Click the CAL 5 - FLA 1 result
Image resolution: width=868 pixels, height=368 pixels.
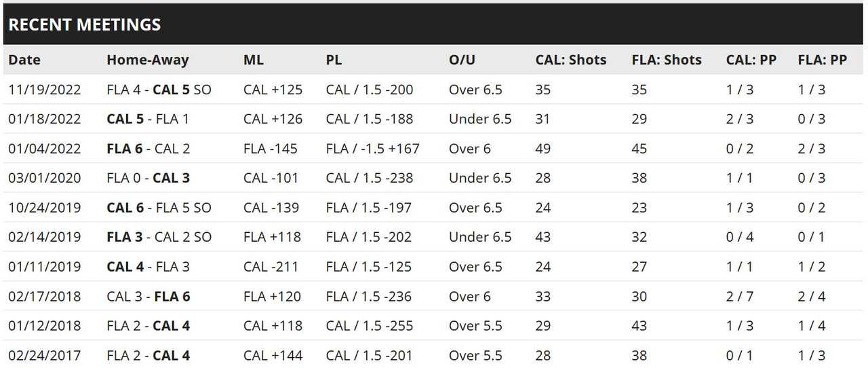148,119
